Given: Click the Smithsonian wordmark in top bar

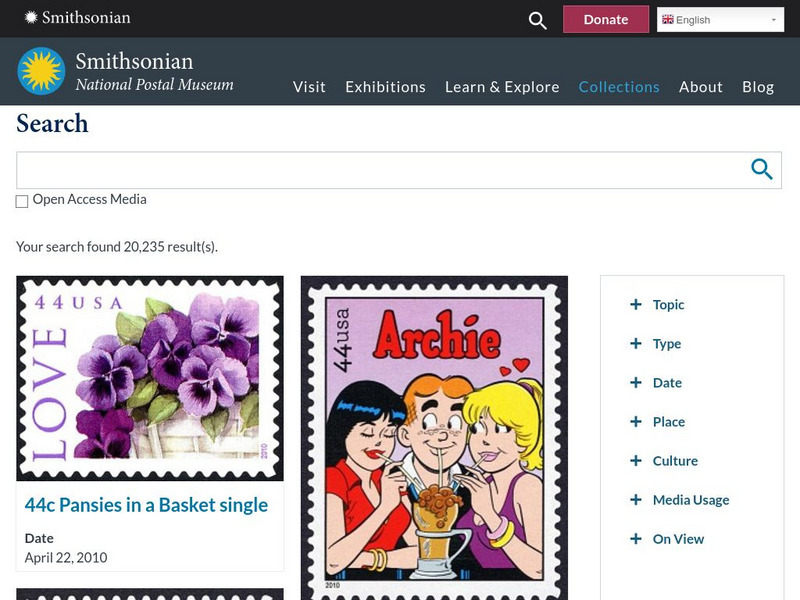Looking at the screenshot, I should tap(86, 18).
